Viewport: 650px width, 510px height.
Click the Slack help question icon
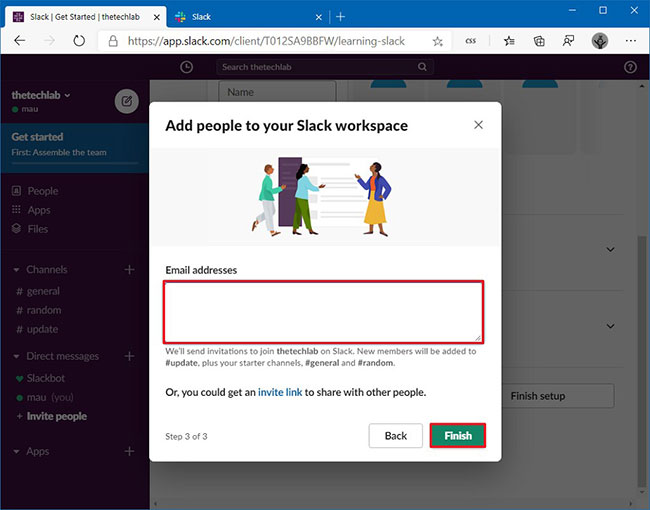(x=630, y=67)
